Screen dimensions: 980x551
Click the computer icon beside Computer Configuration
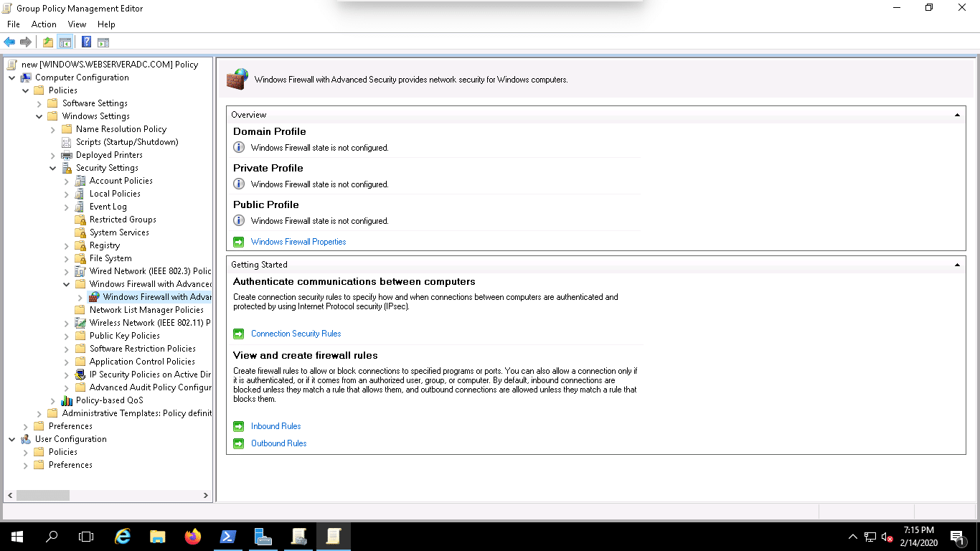[x=26, y=77]
